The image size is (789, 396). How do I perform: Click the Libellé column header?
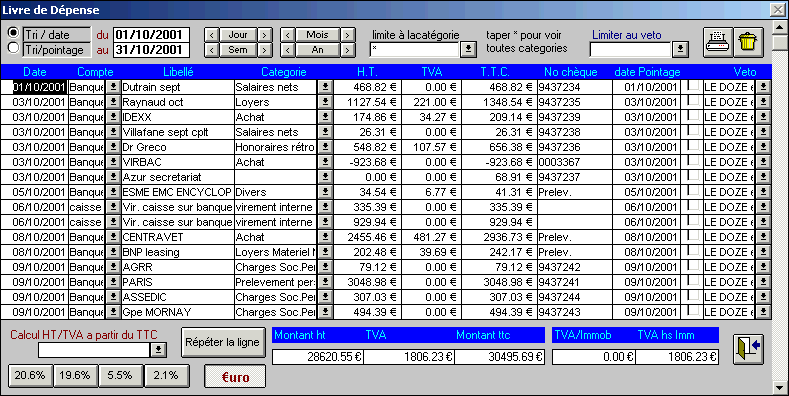pyautogui.click(x=178, y=72)
